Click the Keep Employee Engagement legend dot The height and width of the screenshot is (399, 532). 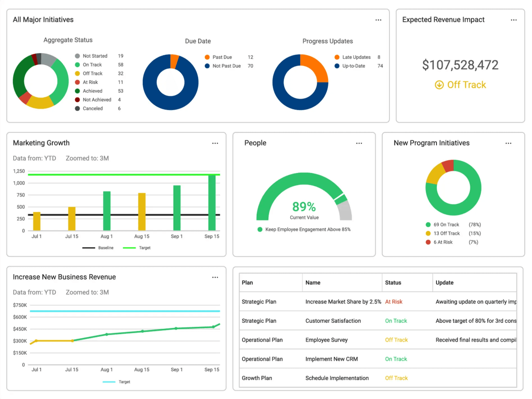coord(260,229)
